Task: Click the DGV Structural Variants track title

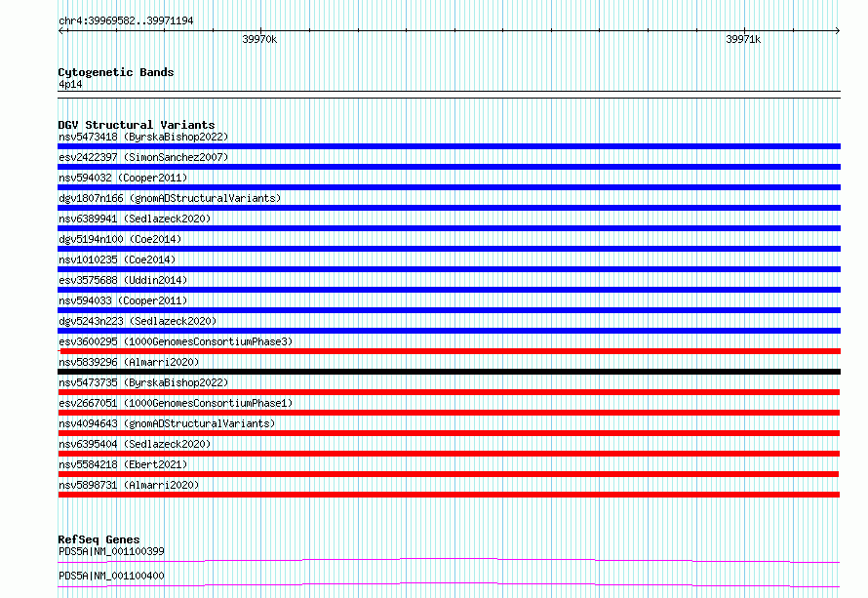Action: coord(137,125)
